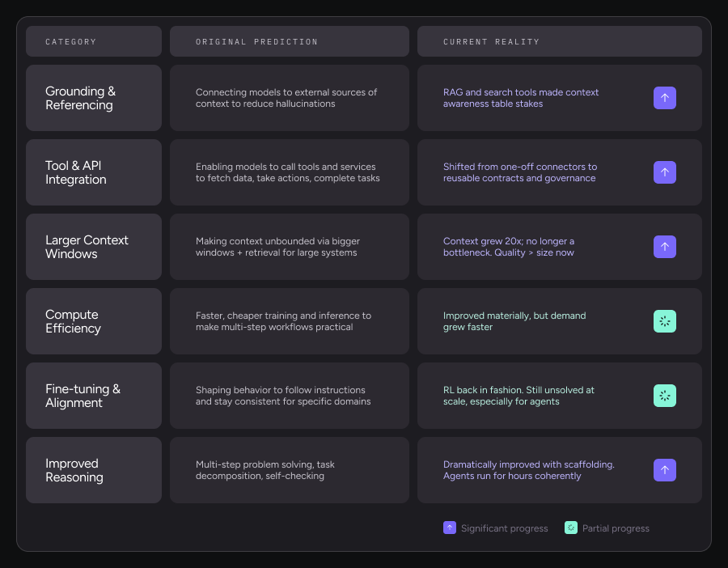Click the up-arrow icon in Grounding & Referencing row
Image resolution: width=728 pixels, height=568 pixels.
664,98
